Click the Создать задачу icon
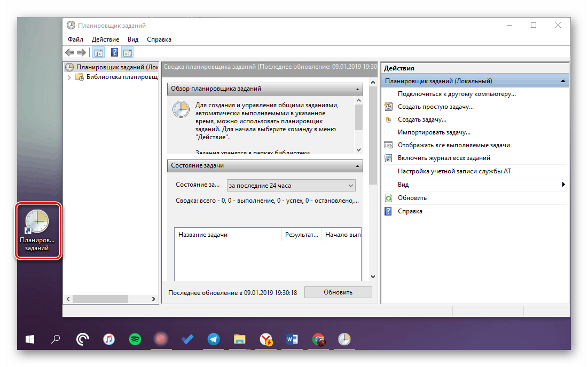The width and height of the screenshot is (588, 367). point(388,120)
